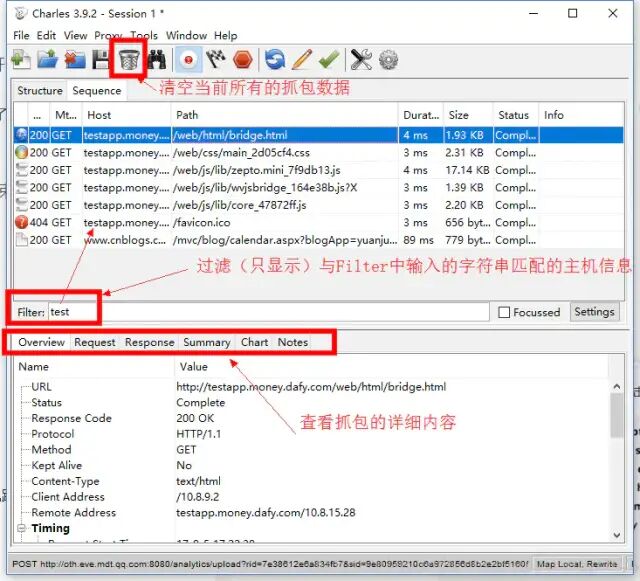Open the Window menu
Screen dimensions: 640x581
186,36
